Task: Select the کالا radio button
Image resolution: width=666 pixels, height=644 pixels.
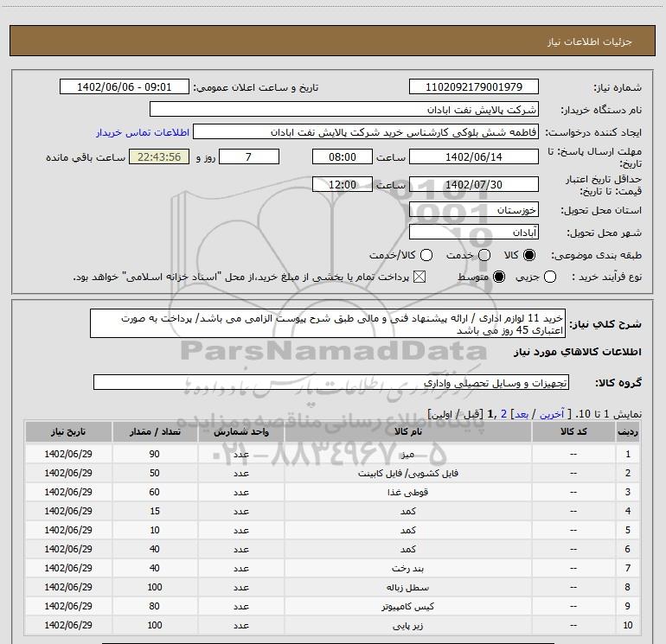Action: point(529,255)
